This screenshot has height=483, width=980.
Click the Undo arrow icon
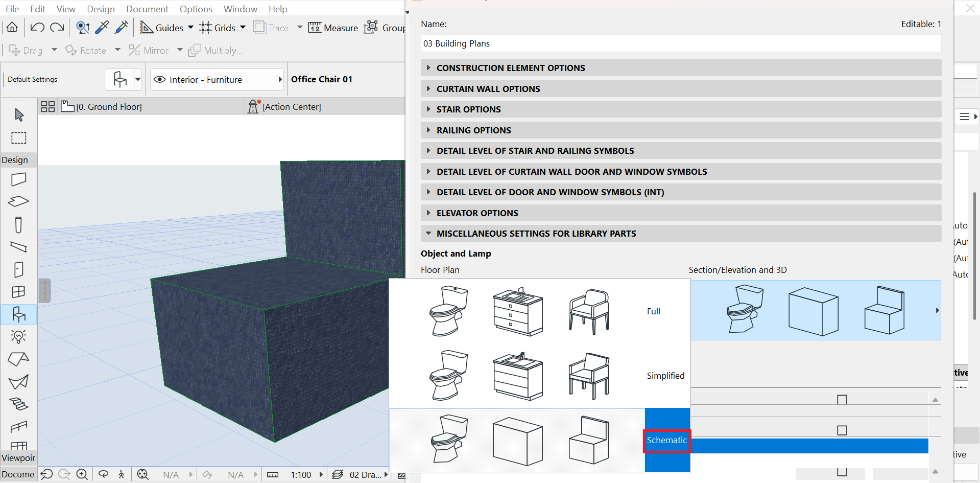tap(37, 28)
